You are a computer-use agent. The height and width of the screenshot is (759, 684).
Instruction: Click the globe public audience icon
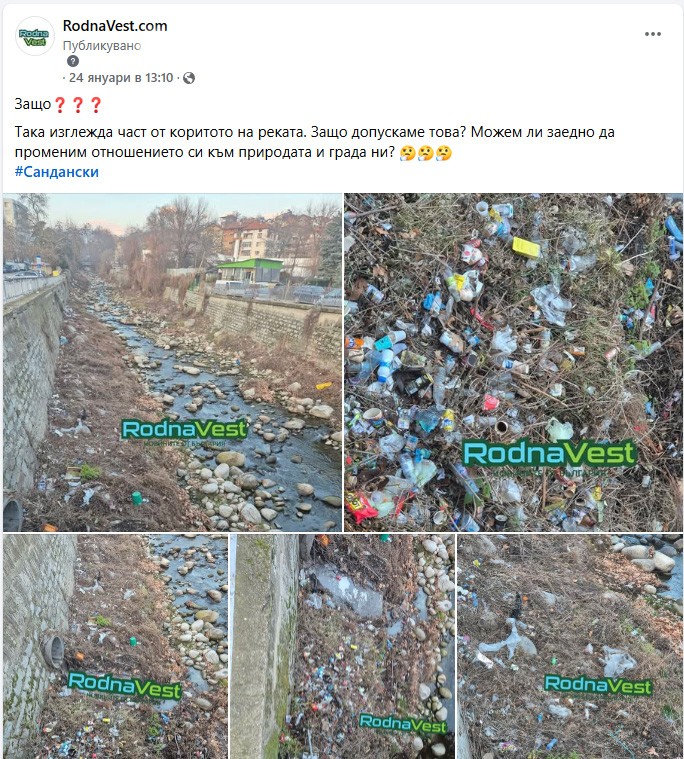point(189,78)
